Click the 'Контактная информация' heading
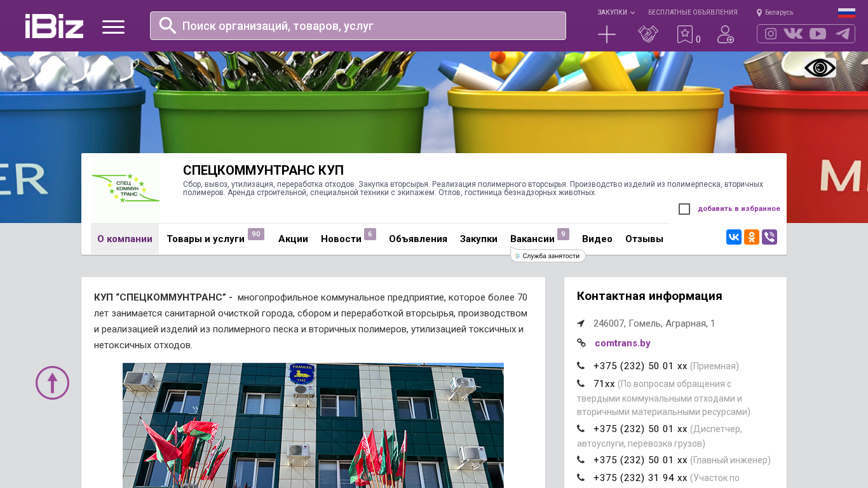This screenshot has height=488, width=868. 649,296
